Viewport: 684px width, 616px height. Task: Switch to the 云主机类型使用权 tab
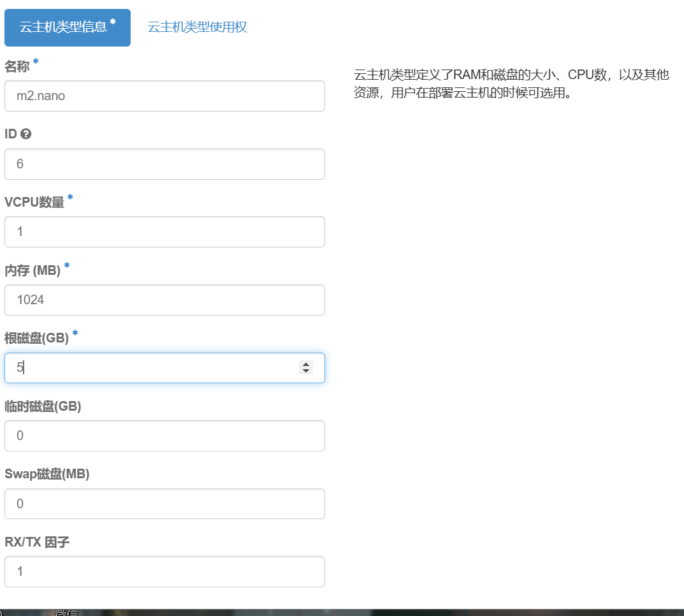pyautogui.click(x=197, y=27)
